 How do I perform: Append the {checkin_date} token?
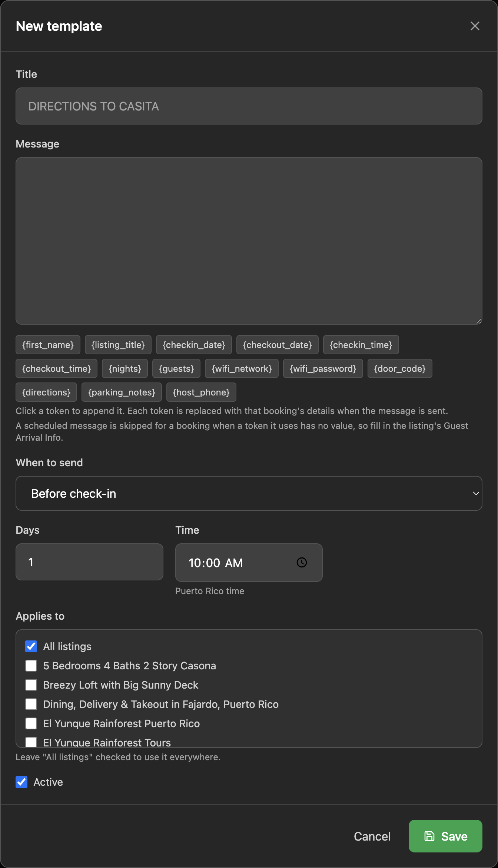194,345
